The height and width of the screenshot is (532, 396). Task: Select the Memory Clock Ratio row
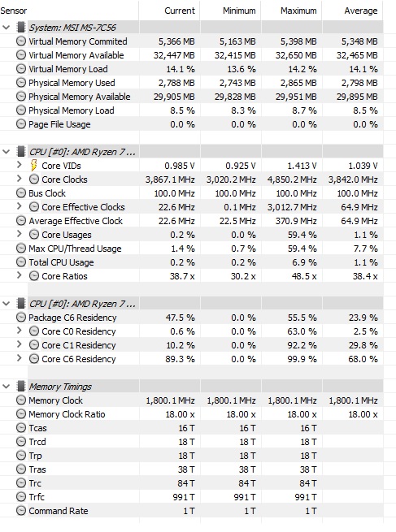click(x=192, y=414)
